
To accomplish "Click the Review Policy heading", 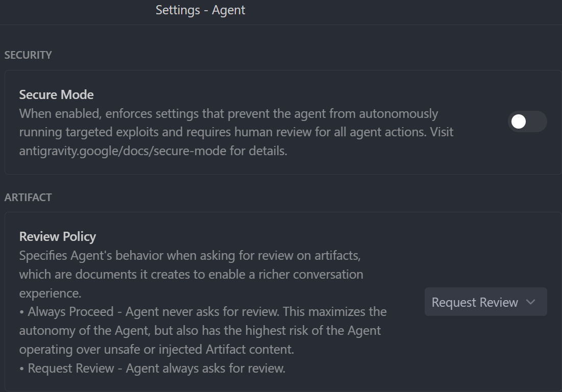I will pyautogui.click(x=58, y=236).
